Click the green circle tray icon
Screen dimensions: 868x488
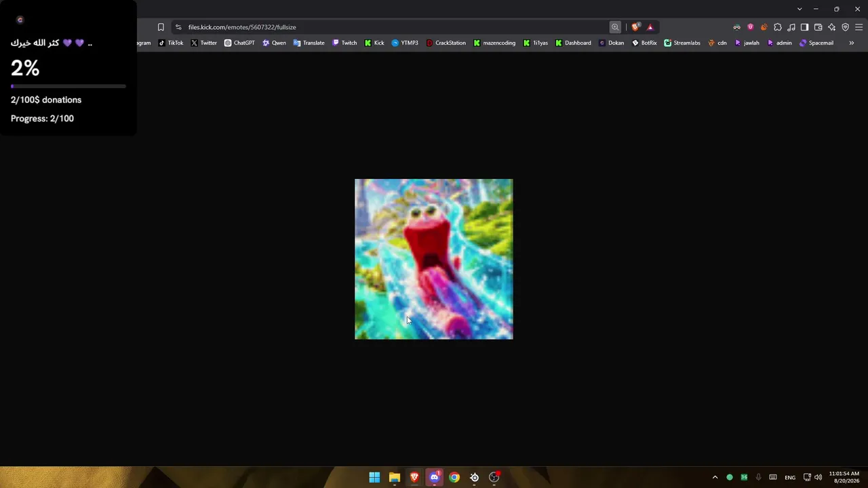pos(730,477)
